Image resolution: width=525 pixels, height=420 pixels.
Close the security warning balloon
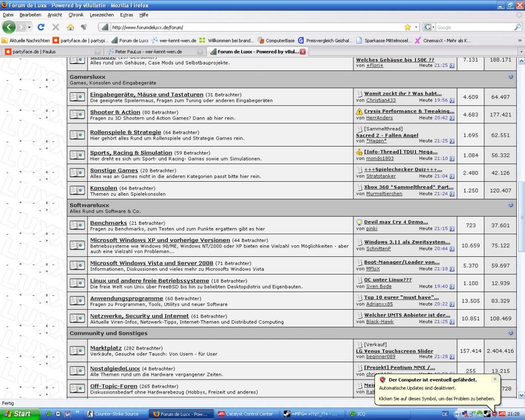tap(495, 379)
